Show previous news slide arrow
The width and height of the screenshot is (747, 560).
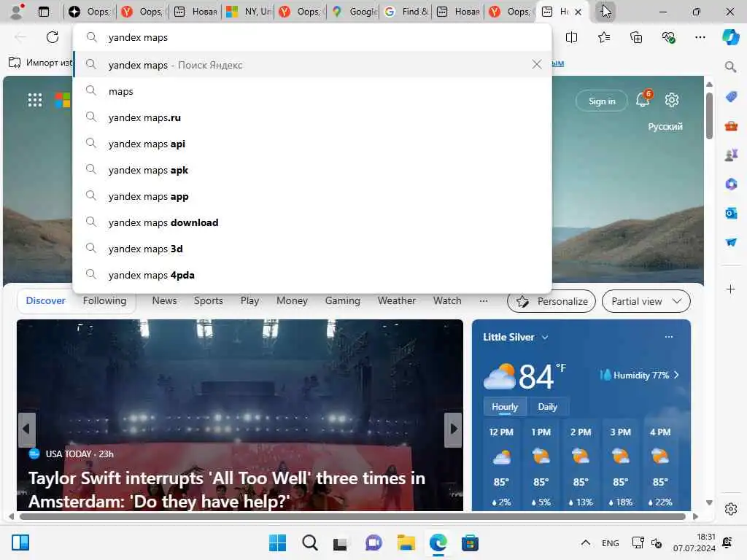tap(27, 429)
